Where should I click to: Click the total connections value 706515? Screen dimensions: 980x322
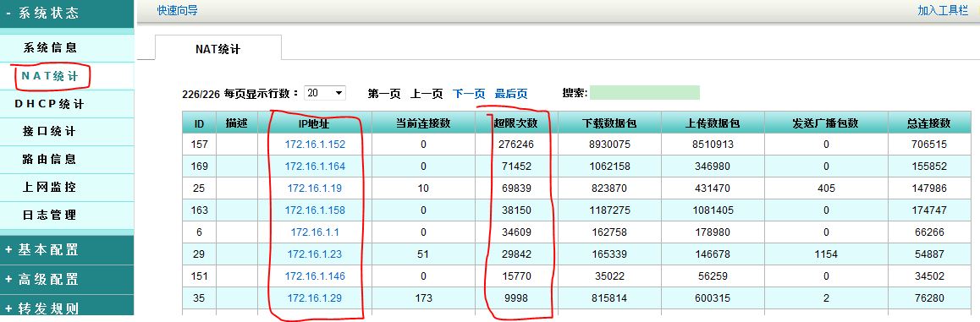tap(928, 145)
